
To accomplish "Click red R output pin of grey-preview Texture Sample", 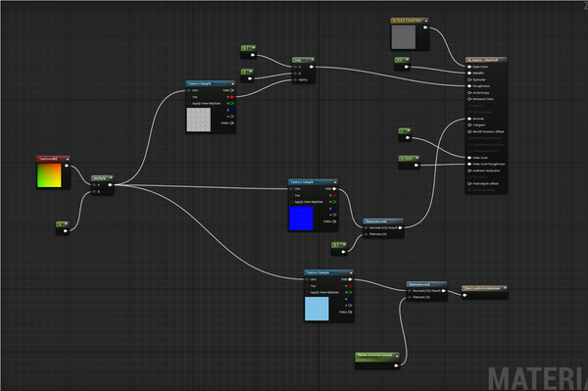I will point(231,97).
